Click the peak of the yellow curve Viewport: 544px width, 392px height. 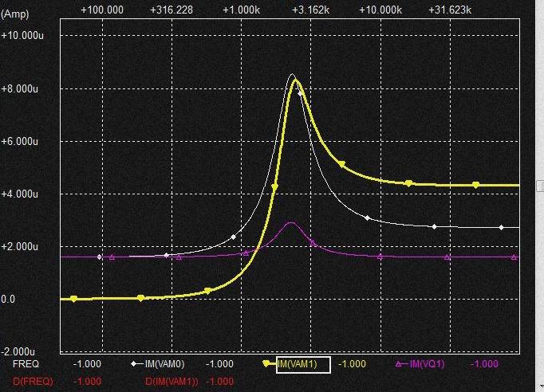296,80
